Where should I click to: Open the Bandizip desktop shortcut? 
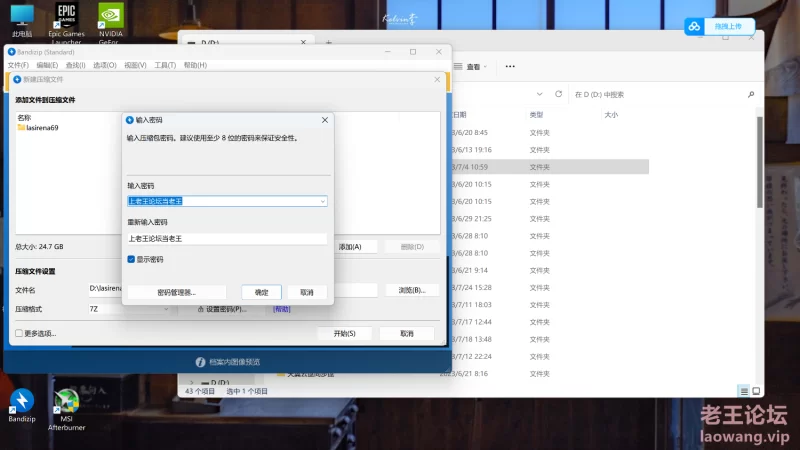click(20, 402)
